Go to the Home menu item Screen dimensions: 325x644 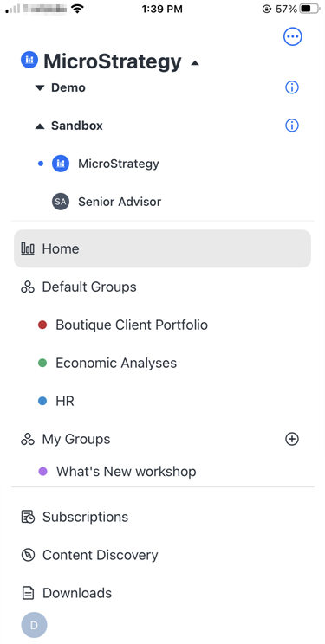(163, 248)
